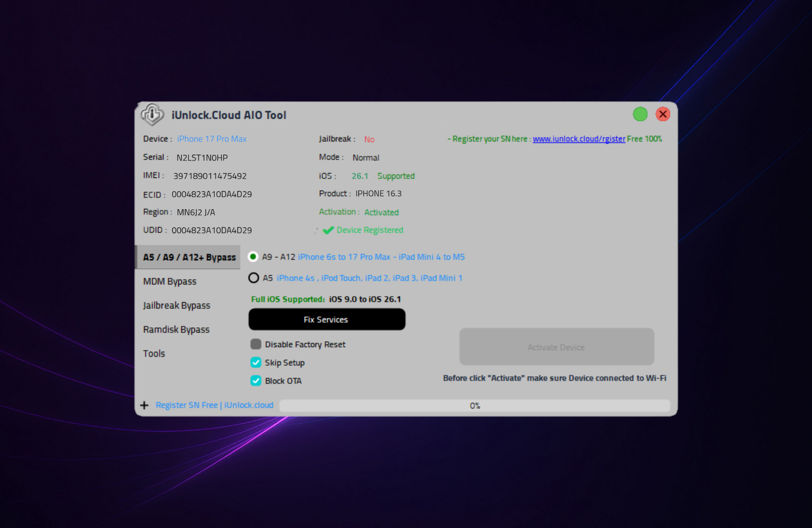812x528 pixels.
Task: Click the green Device Registered checkmark icon
Action: (x=328, y=230)
